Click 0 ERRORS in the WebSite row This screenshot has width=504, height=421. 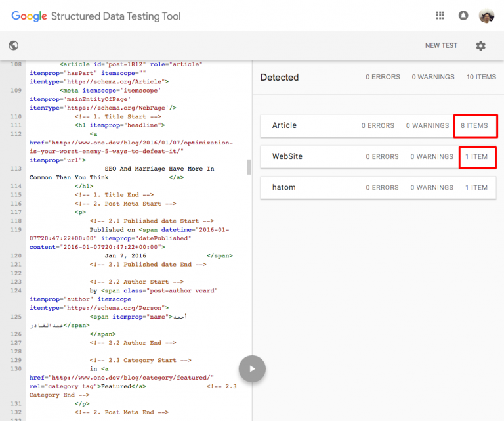382,156
